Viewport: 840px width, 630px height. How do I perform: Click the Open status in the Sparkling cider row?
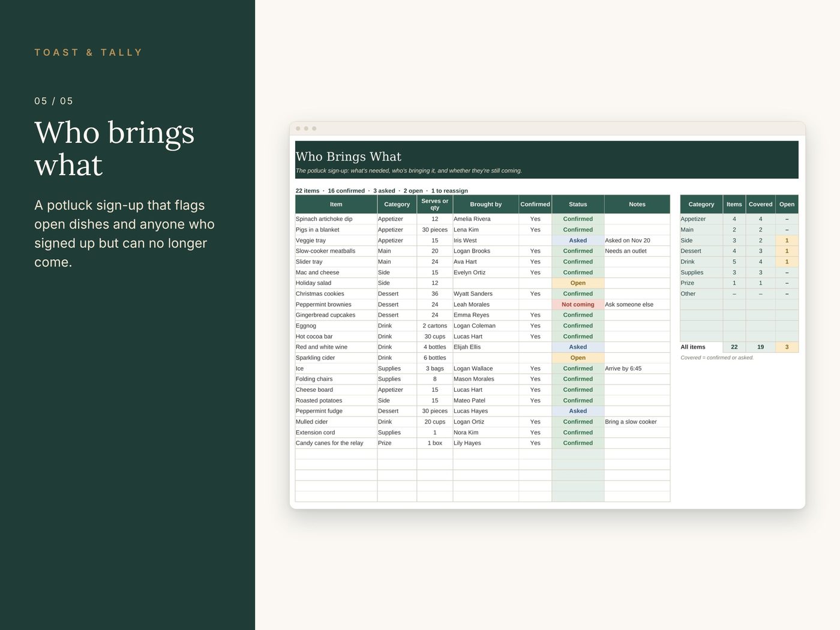pyautogui.click(x=578, y=358)
